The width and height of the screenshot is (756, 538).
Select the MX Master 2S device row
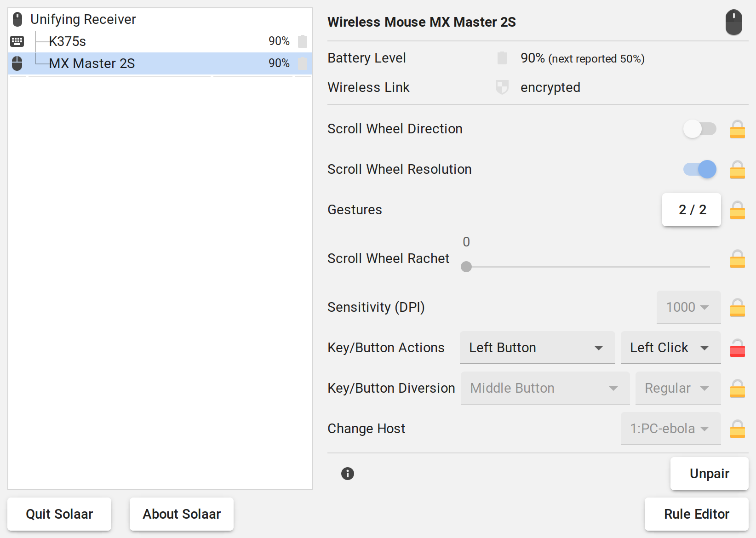(160, 63)
